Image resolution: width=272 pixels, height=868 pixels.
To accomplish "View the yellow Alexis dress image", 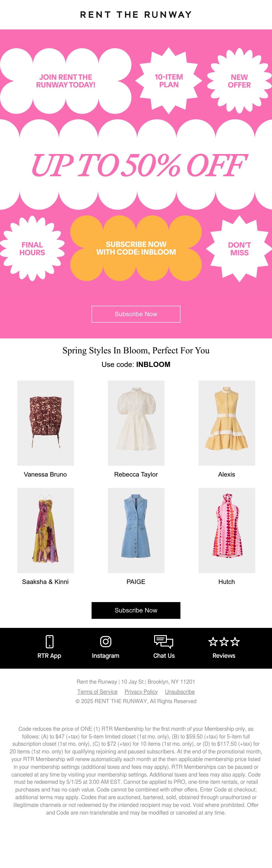I will pos(227,423).
